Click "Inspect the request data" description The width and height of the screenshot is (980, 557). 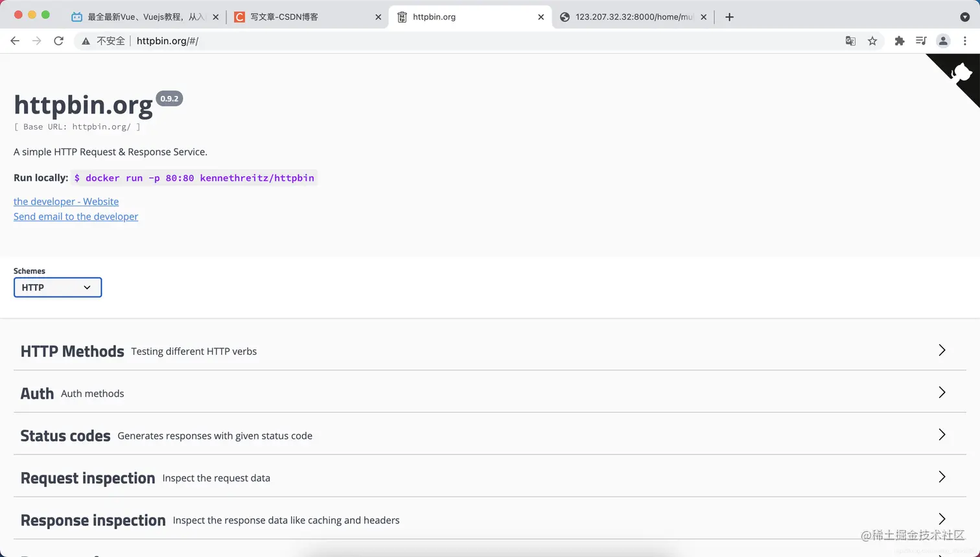pos(216,478)
